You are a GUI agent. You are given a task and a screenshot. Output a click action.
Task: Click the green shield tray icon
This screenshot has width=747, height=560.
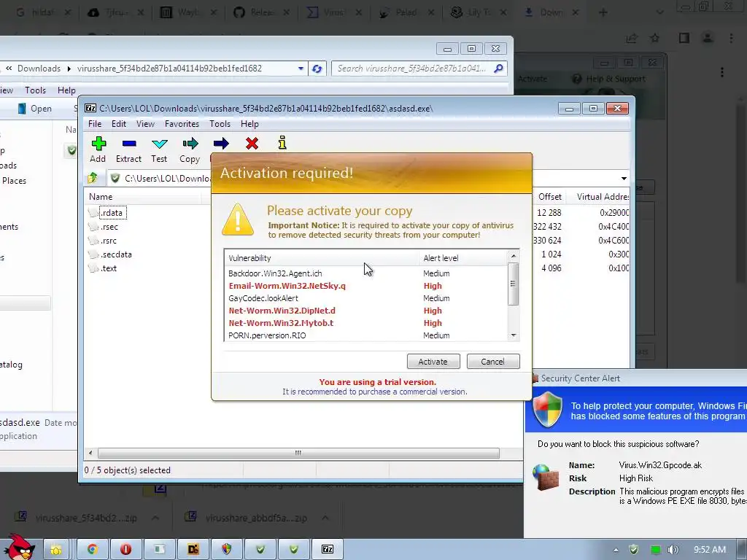[x=634, y=550]
